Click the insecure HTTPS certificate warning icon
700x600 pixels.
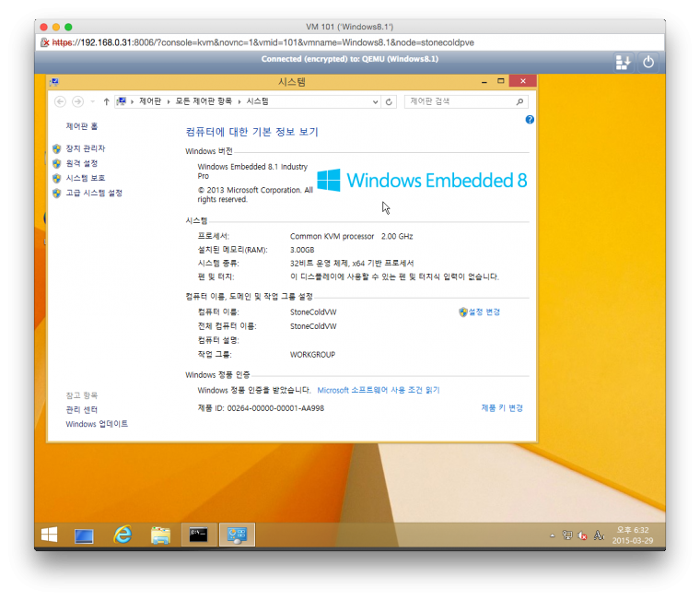pyautogui.click(x=44, y=42)
